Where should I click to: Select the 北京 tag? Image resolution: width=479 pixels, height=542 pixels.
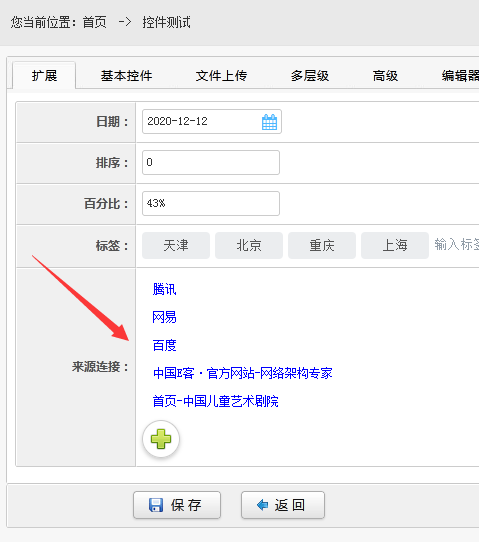pos(249,245)
